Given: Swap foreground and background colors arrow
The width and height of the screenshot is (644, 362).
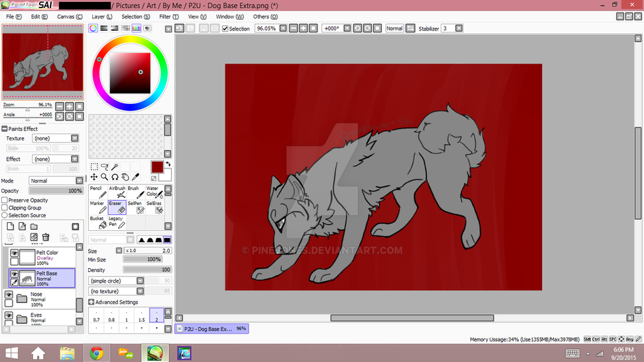Looking at the screenshot, I should click(x=168, y=164).
